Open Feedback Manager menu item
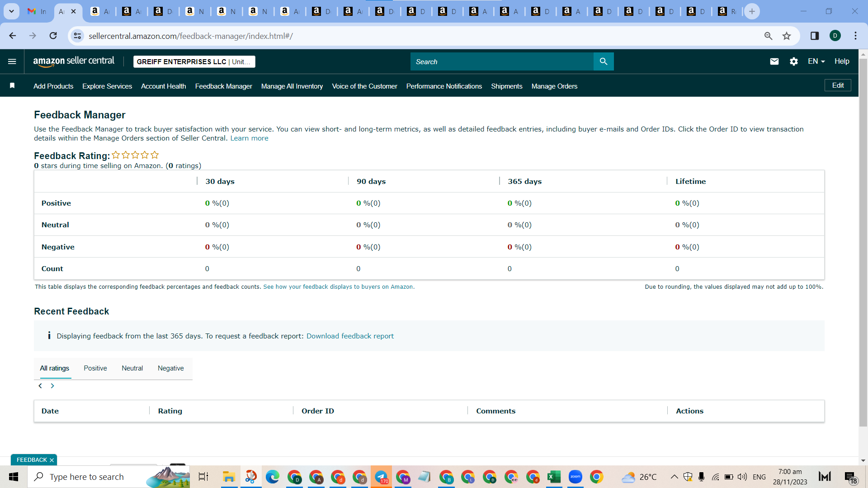Screen dimensions: 868x488 [224, 86]
